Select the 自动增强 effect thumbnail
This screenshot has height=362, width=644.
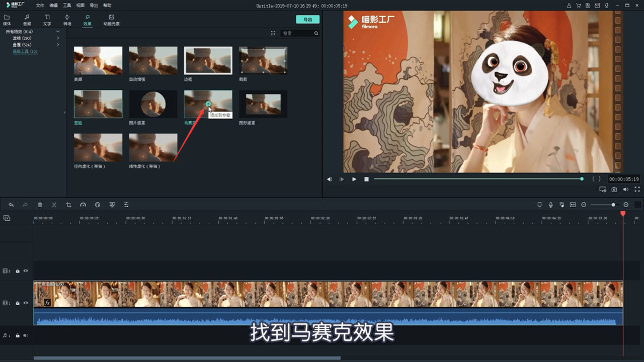pos(153,60)
